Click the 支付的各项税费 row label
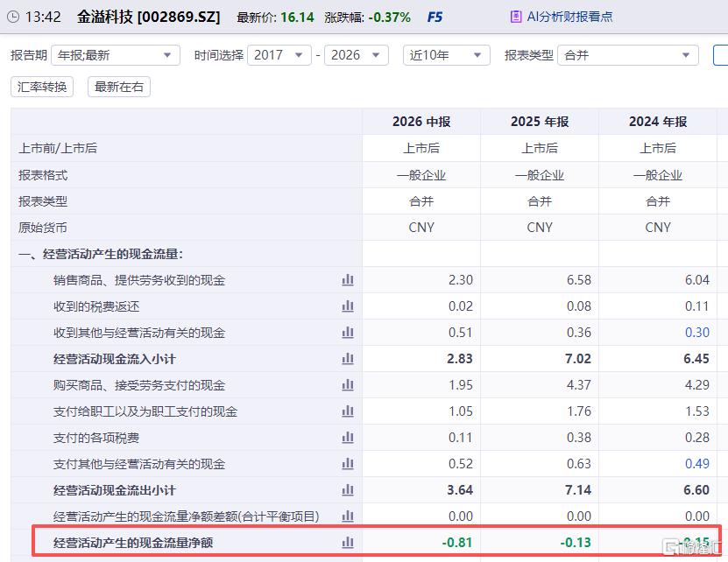This screenshot has height=562, width=728. 96,437
